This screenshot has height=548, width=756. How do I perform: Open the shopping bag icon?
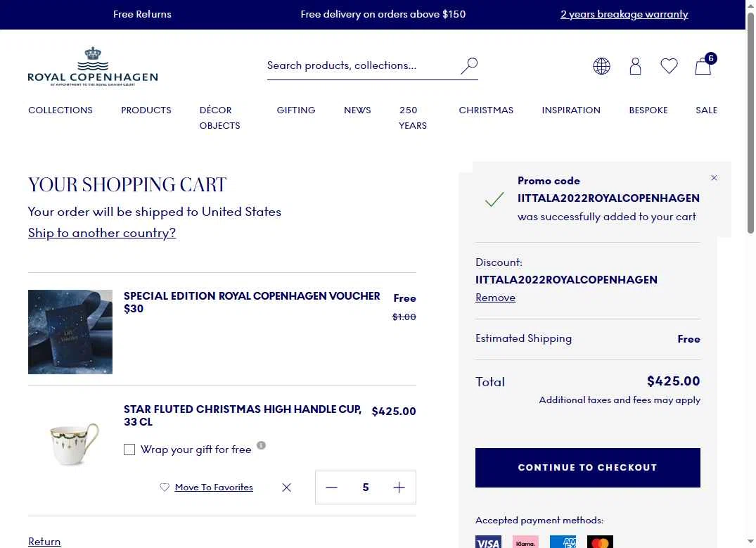point(703,65)
